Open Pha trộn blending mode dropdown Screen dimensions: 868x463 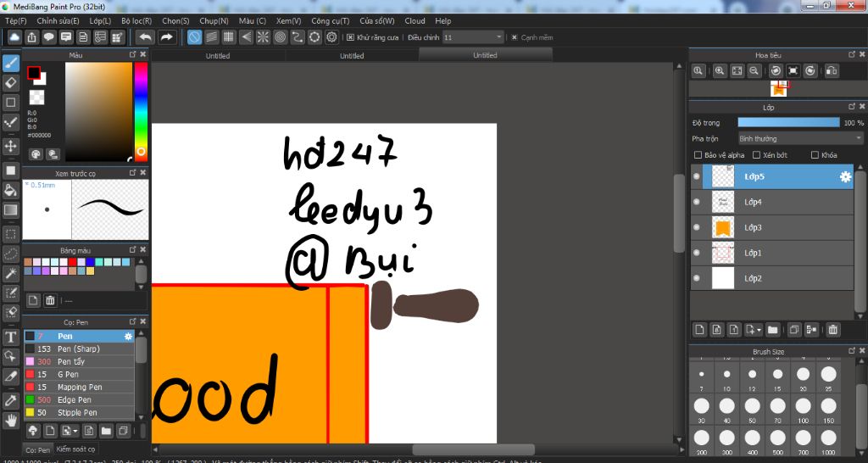click(x=800, y=138)
